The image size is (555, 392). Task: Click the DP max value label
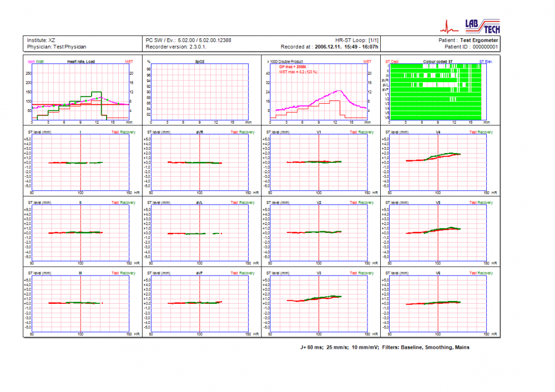pos(292,66)
